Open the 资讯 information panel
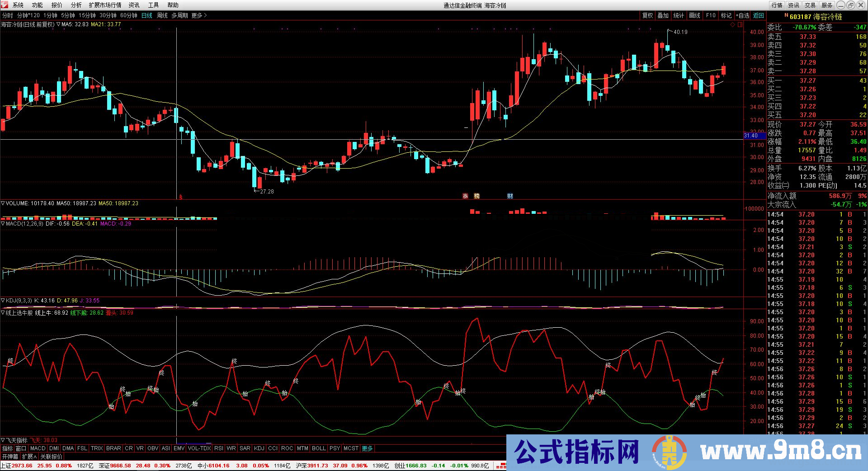 794,5
